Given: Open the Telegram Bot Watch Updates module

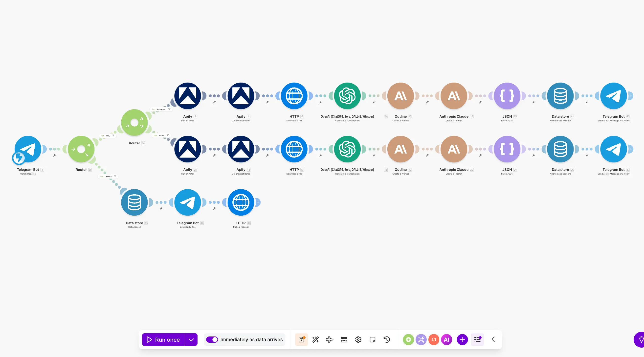Looking at the screenshot, I should pos(28,149).
